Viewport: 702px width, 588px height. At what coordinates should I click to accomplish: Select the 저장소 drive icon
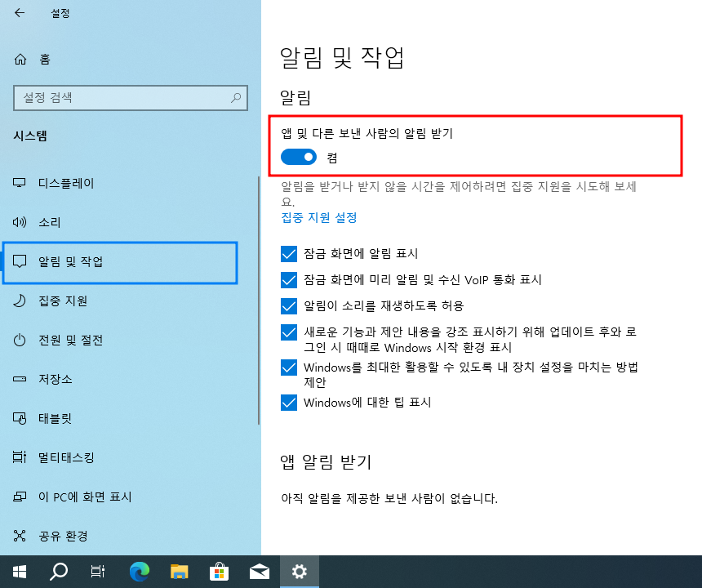pos(20,379)
